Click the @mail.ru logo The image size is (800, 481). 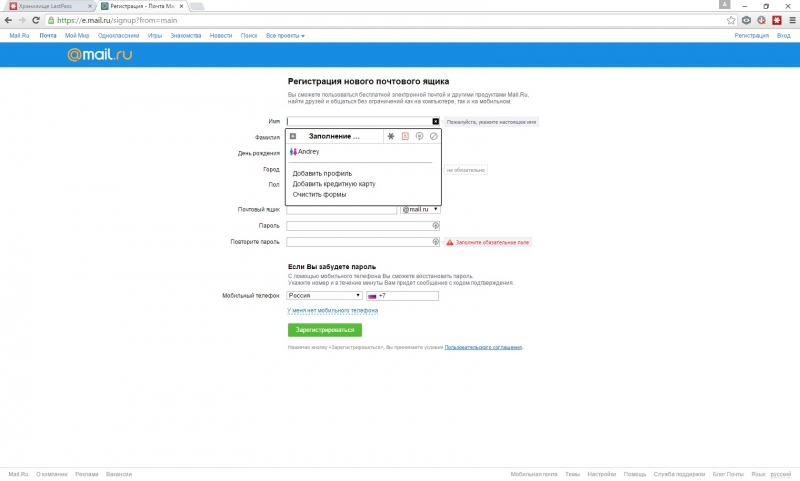click(100, 55)
